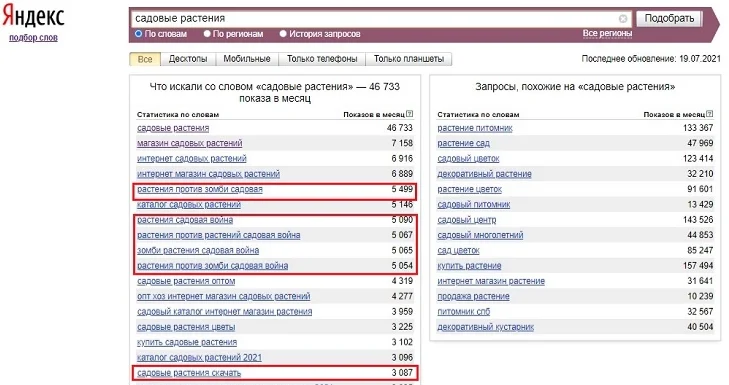Viewport: 729px width, 385px height.
Task: Open 'интернет магазин растение' similar query link
Action: pos(491,281)
